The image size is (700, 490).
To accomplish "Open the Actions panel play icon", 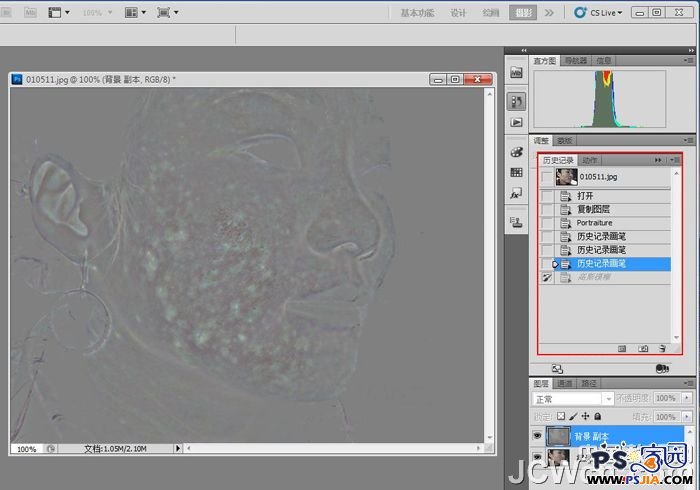I will coord(517,122).
